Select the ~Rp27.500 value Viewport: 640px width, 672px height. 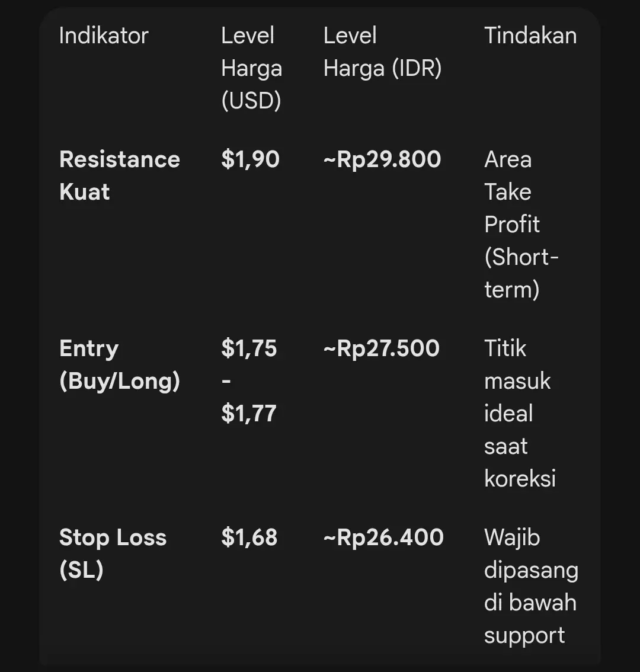pos(382,348)
